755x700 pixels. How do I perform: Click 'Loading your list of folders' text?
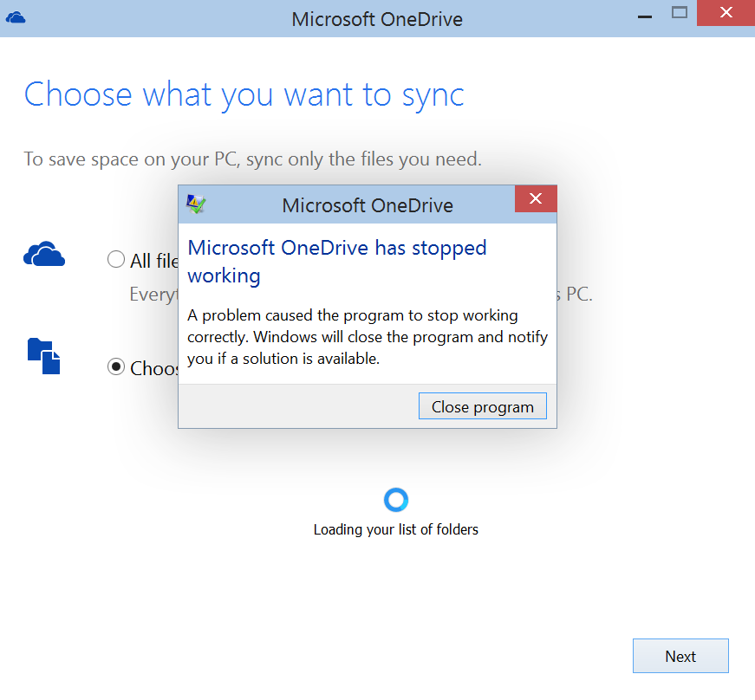(x=396, y=529)
